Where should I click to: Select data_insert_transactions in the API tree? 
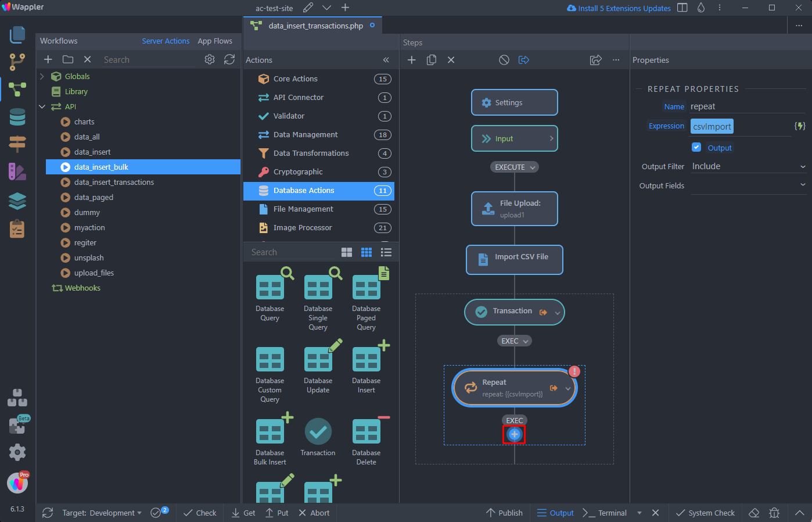(114, 182)
